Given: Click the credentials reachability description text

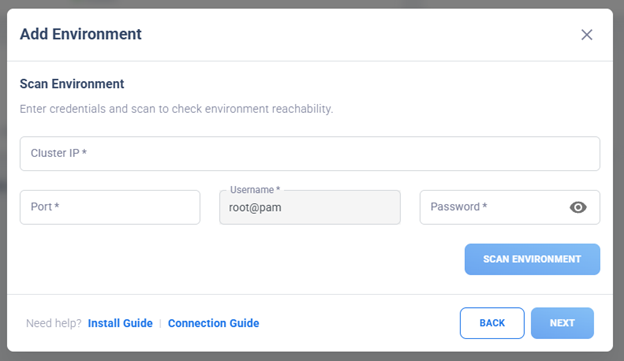Looking at the screenshot, I should pyautogui.click(x=176, y=109).
